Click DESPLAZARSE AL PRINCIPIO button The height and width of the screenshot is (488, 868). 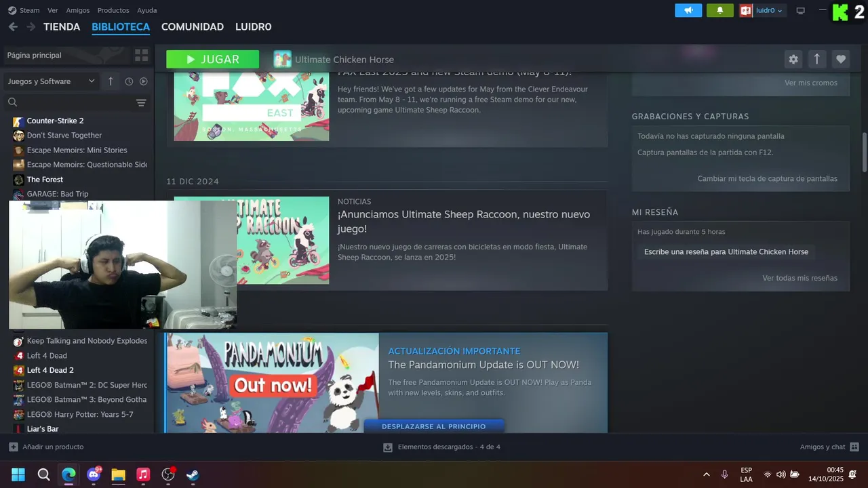[x=434, y=426]
